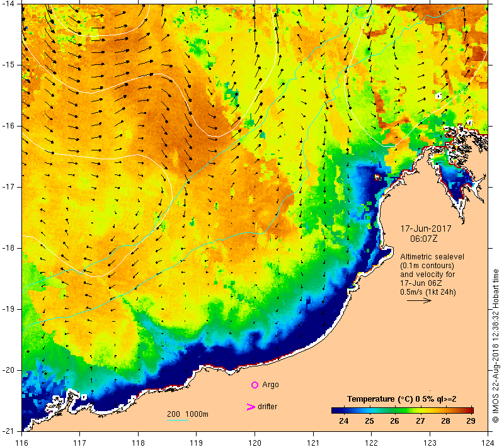The height and width of the screenshot is (447, 504).
Task: Click the longitude axis label '121'
Action: (x=313, y=443)
